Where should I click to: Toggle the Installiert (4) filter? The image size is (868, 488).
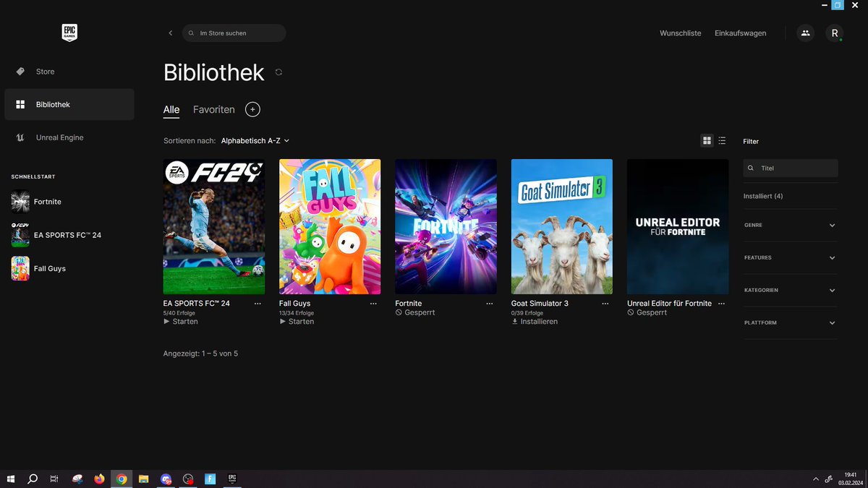tap(763, 197)
